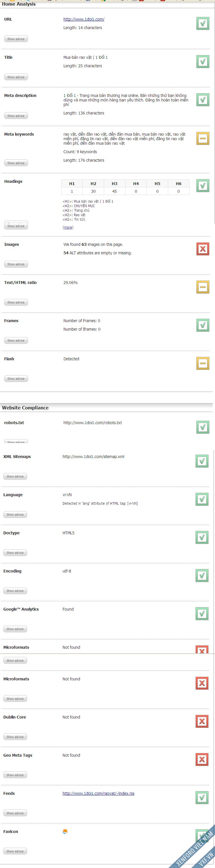The image size is (215, 868).
Task: Click the green checkmark beside Google Analytics
Action: [x=202, y=614]
